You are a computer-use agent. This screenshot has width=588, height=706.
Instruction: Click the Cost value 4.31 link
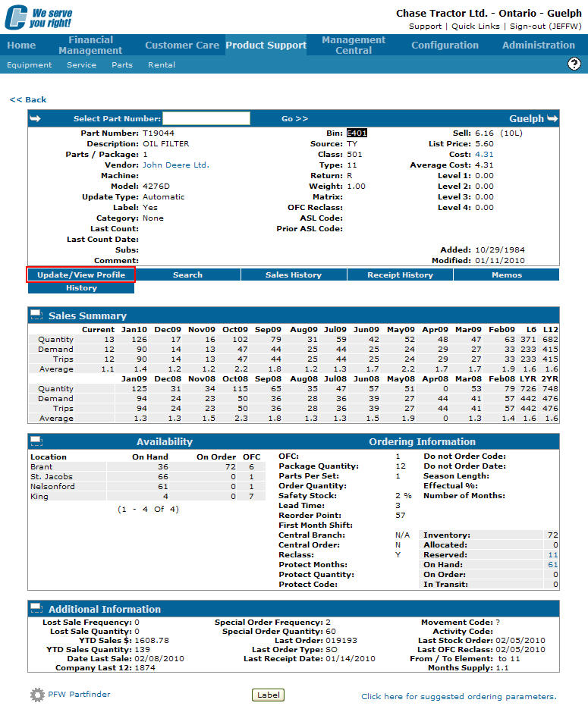[484, 154]
